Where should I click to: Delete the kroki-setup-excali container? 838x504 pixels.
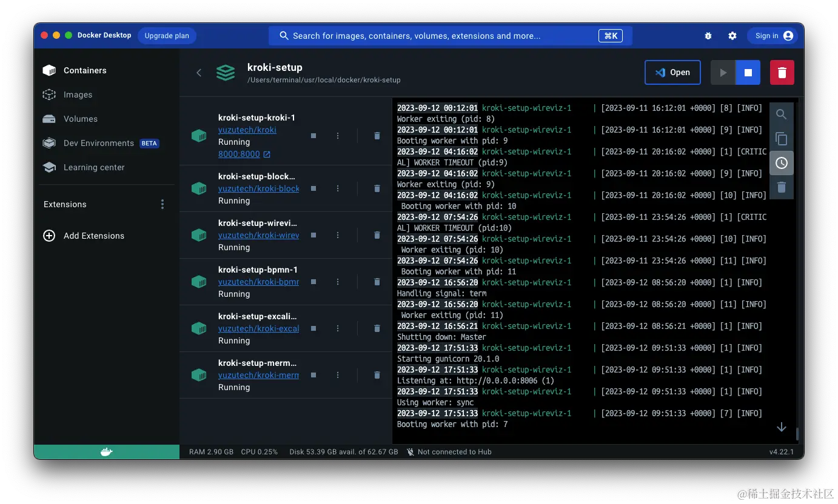[377, 328]
